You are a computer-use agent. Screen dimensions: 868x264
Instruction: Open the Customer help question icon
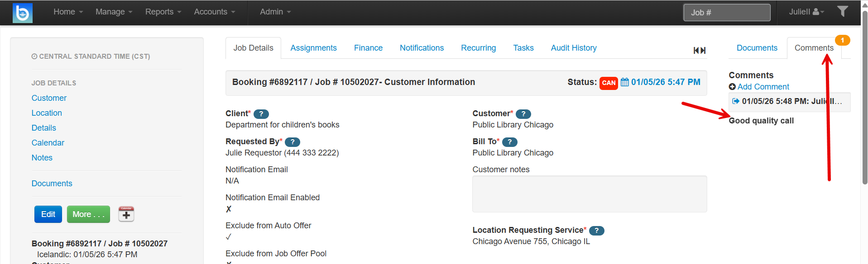[x=523, y=114]
